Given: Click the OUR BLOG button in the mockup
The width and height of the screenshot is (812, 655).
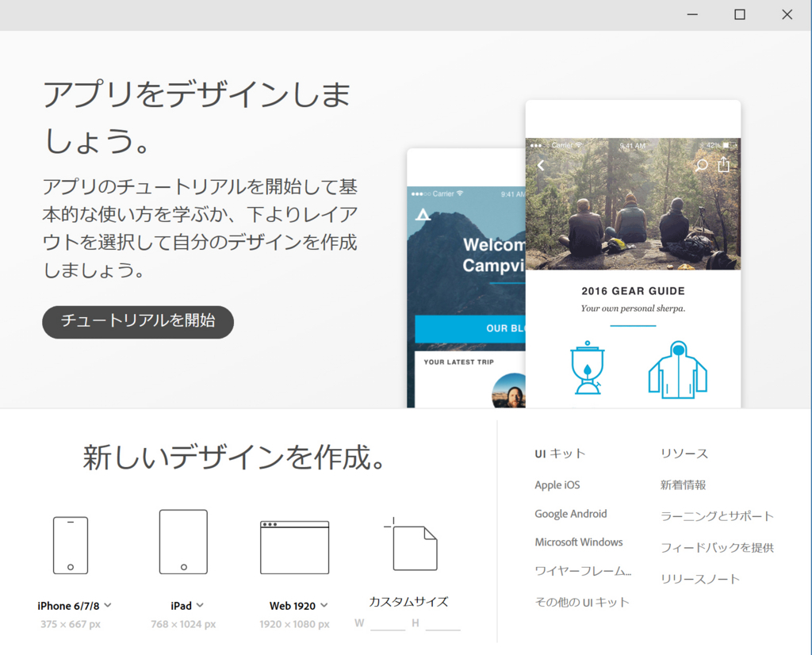Looking at the screenshot, I should click(470, 328).
